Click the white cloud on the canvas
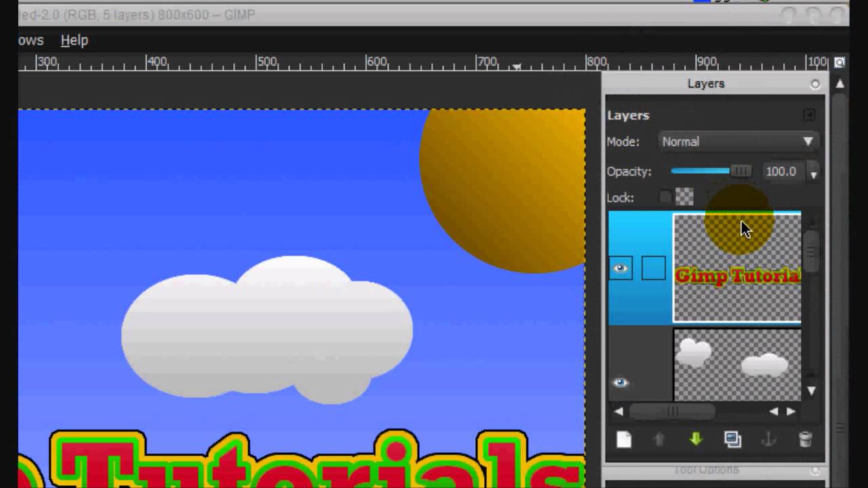This screenshot has height=488, width=868. (267, 330)
